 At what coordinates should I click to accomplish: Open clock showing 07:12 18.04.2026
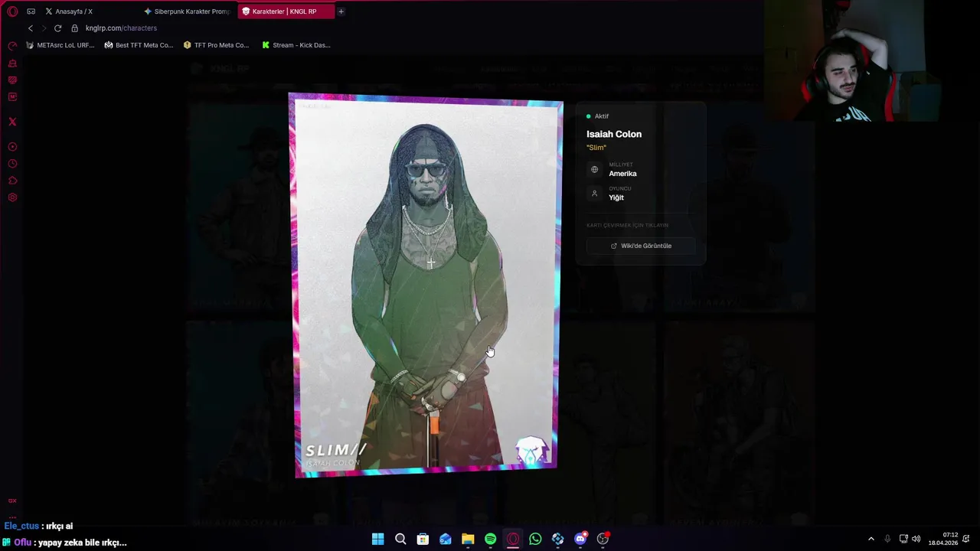943,539
